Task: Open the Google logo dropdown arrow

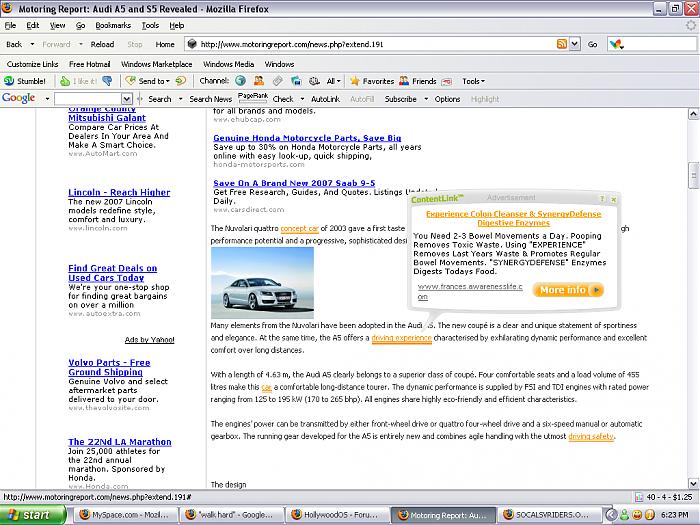Action: [x=47, y=99]
